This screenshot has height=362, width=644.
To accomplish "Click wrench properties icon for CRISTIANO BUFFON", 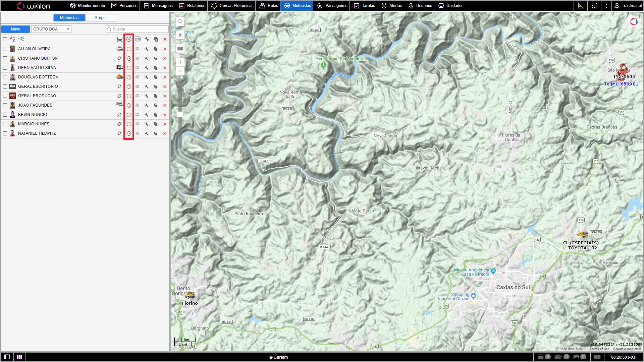I will click(147, 58).
